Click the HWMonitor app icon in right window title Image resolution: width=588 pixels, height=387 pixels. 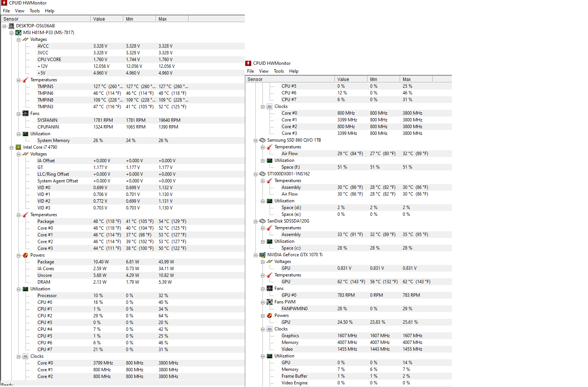coord(248,63)
